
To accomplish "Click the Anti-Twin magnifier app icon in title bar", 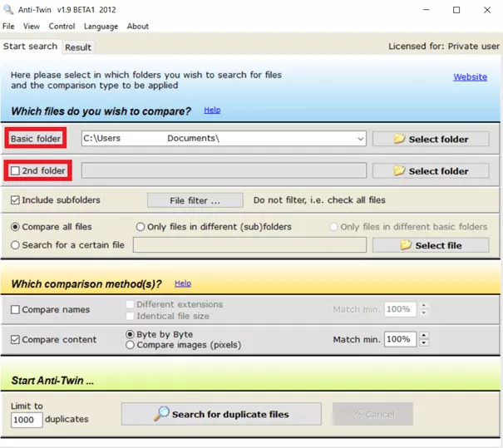I will [8, 10].
